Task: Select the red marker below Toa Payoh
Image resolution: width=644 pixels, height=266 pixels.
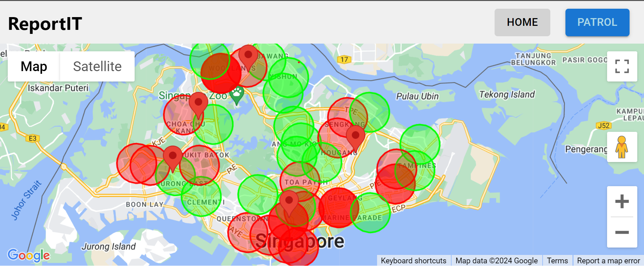Action: [289, 203]
